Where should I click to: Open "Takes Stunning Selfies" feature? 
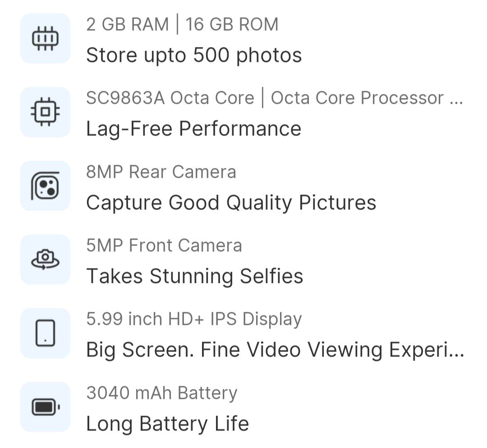point(194,276)
